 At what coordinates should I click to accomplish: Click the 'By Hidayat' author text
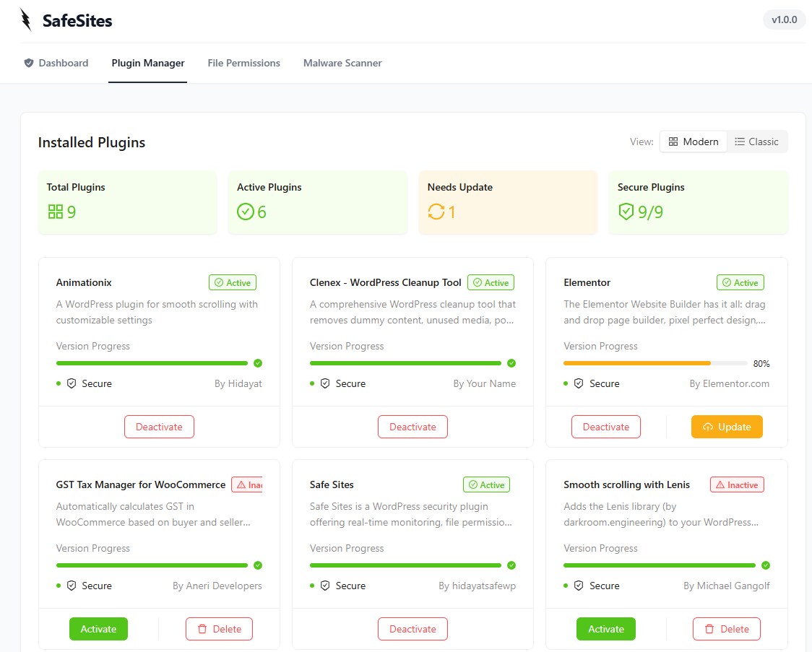click(x=238, y=383)
